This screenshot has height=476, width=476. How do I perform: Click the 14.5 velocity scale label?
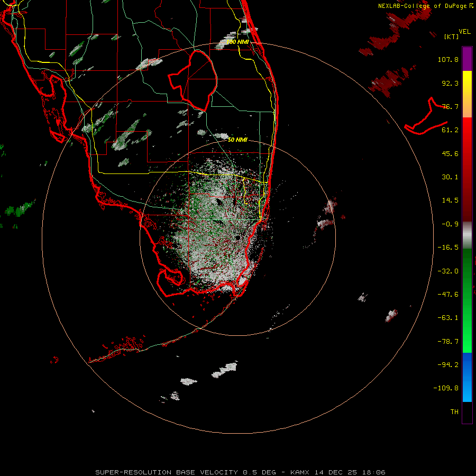pos(450,200)
